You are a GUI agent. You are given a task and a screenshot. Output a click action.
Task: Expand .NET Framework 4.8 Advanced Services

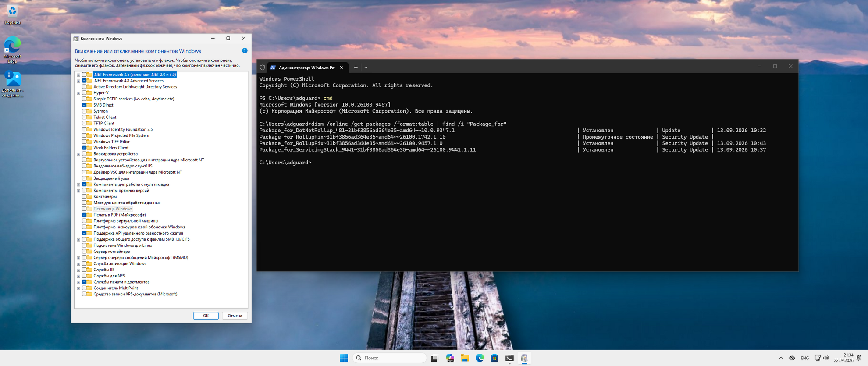pyautogui.click(x=78, y=81)
